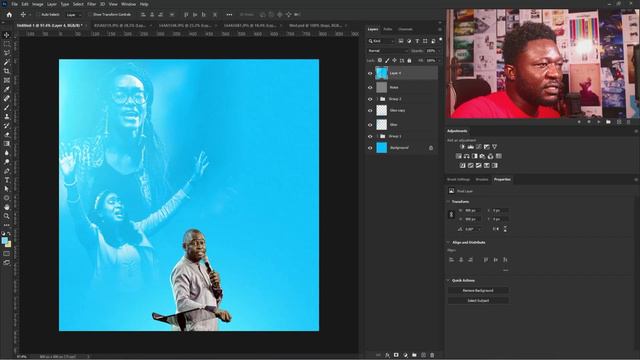Screen dimensions: 640x360
Task: Open the blend mode Normal dropdown
Action: coord(387,51)
